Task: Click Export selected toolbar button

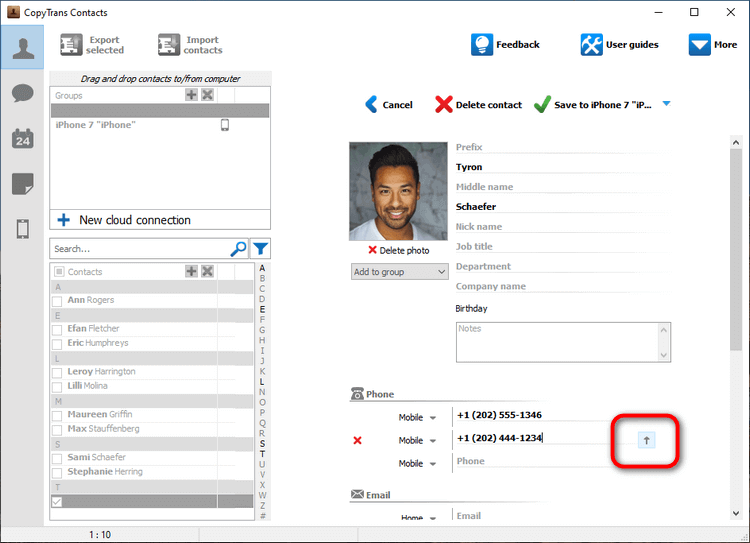Action: (x=92, y=45)
